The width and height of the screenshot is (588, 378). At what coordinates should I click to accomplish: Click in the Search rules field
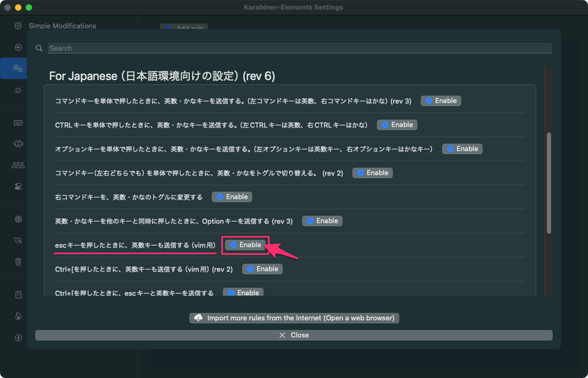click(300, 49)
